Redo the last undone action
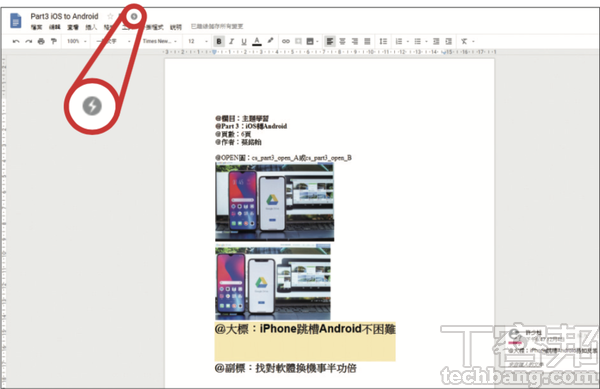Screen dimensions: 600x389 pos(28,41)
